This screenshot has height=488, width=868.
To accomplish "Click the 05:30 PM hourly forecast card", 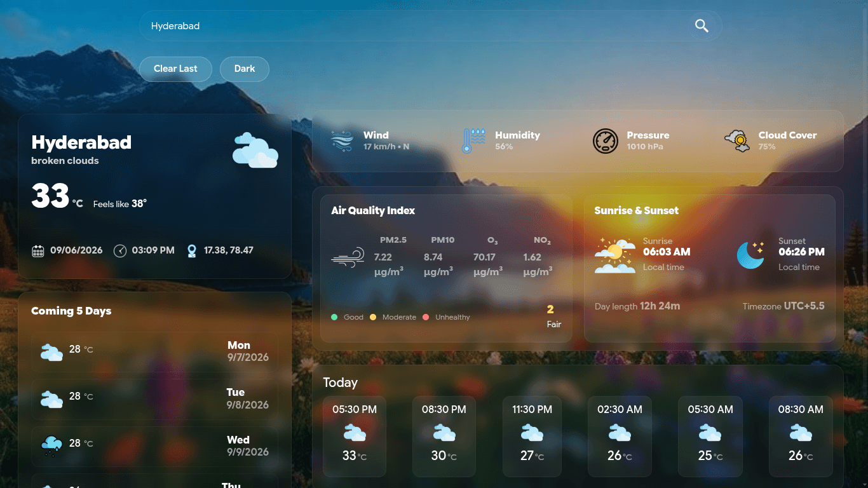I will click(355, 437).
